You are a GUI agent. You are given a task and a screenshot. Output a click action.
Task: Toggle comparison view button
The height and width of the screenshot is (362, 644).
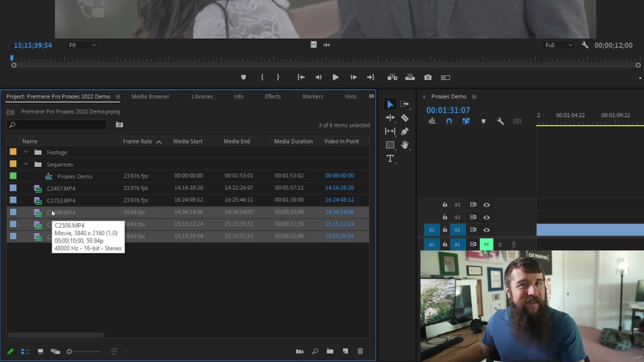445,78
